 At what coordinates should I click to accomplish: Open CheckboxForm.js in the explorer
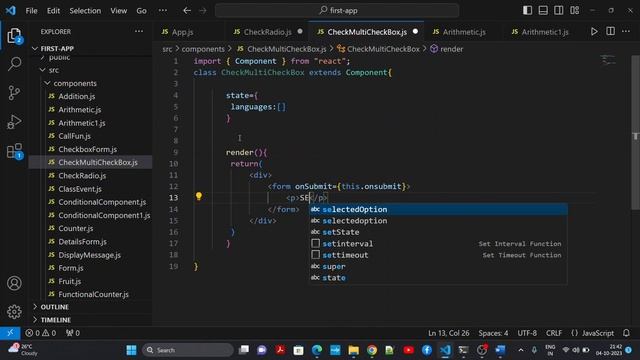pos(87,149)
